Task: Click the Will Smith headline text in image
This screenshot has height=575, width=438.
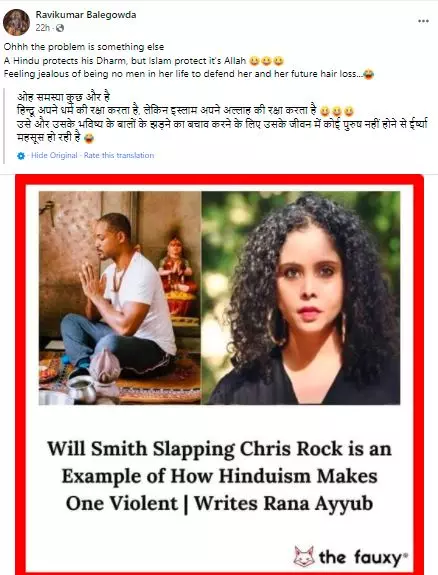Action: (x=219, y=476)
